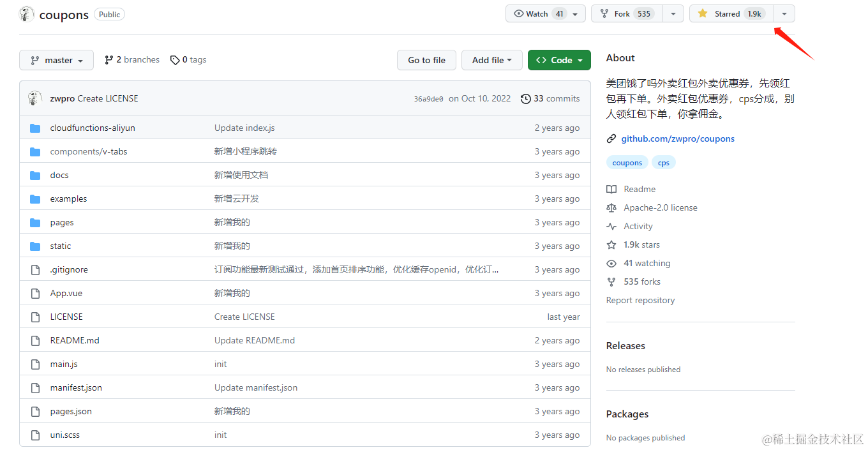Click the folder icon for cloudfunctions-aliyun
868x450 pixels.
[35, 128]
